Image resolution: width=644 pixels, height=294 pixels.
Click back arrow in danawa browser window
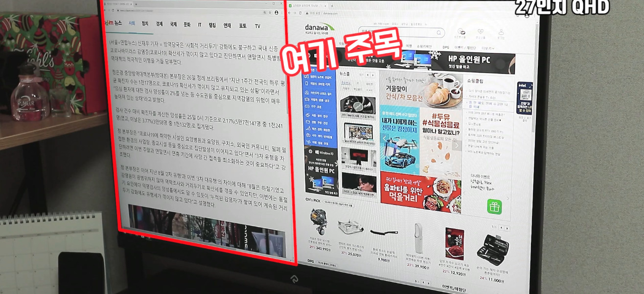pyautogui.click(x=290, y=13)
